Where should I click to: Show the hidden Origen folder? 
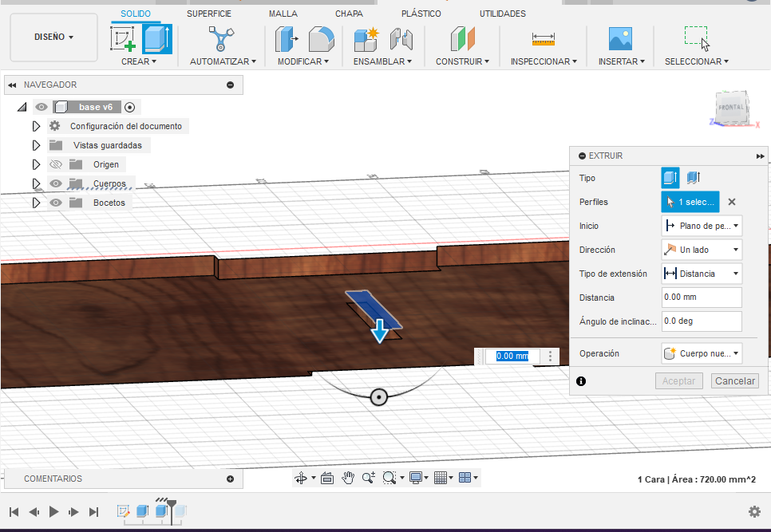pos(56,164)
